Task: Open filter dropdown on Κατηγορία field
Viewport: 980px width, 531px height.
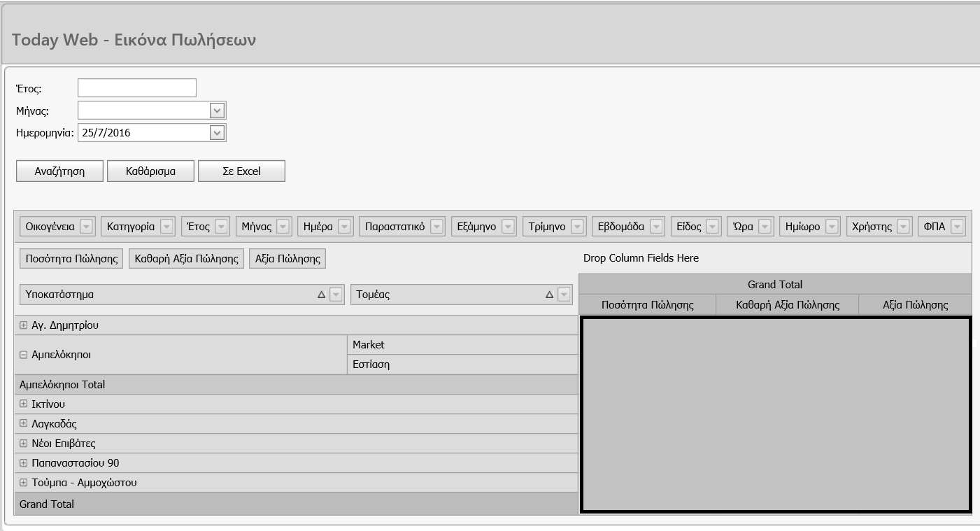Action: coord(167,227)
